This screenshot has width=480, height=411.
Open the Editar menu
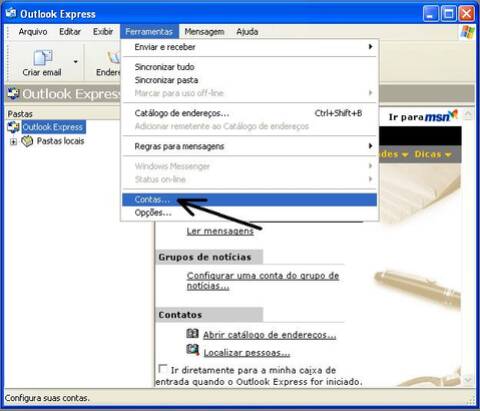point(70,32)
